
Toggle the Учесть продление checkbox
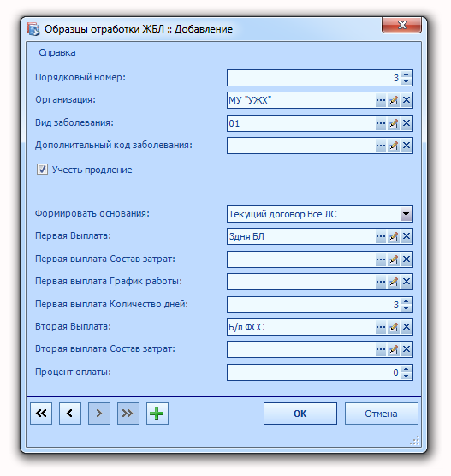click(x=42, y=170)
